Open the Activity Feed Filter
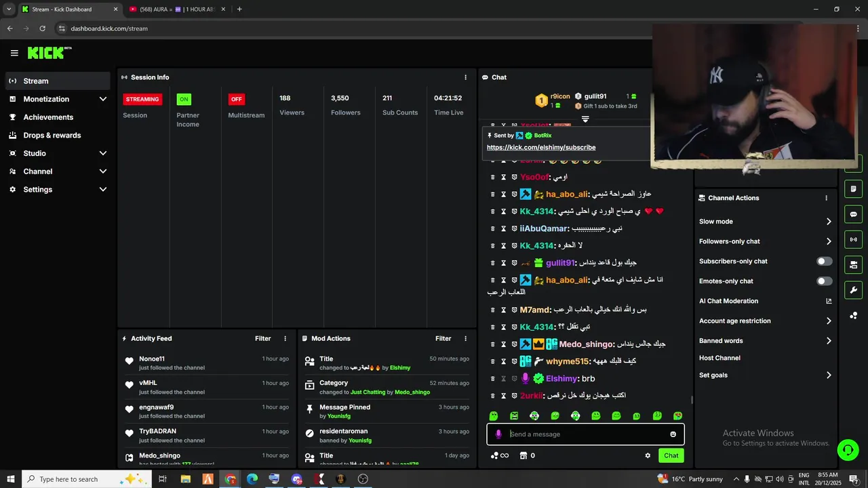This screenshot has height=488, width=868. click(x=262, y=338)
